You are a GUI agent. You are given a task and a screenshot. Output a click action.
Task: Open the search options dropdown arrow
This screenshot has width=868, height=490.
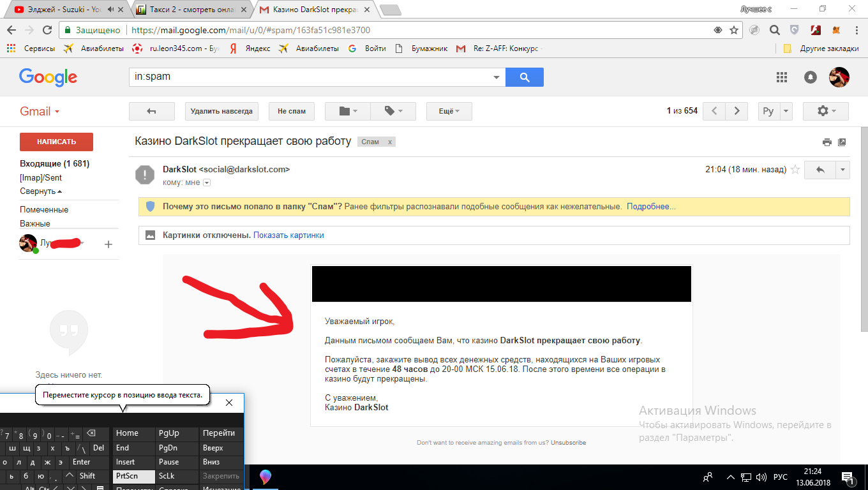[x=497, y=77]
